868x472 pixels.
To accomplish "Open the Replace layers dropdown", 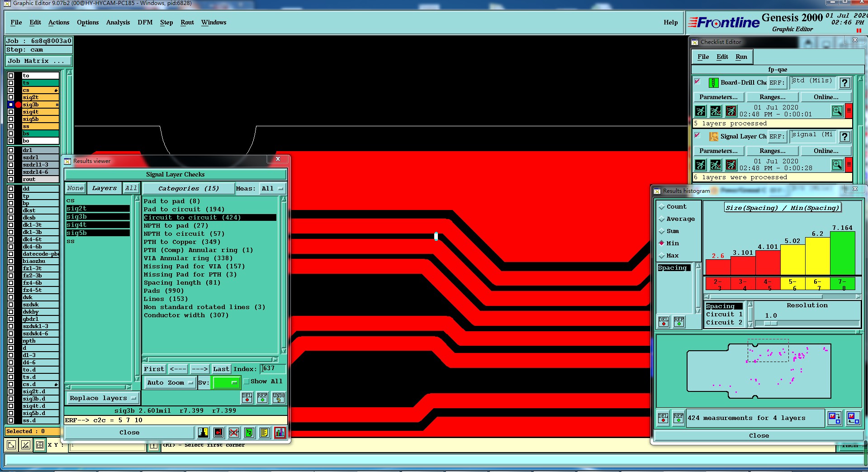I will click(103, 398).
